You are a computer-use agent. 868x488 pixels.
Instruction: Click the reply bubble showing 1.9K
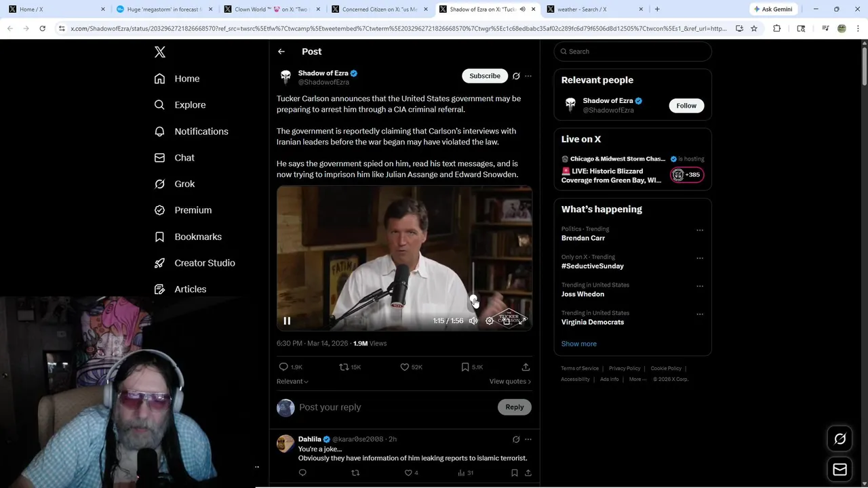[x=290, y=367]
